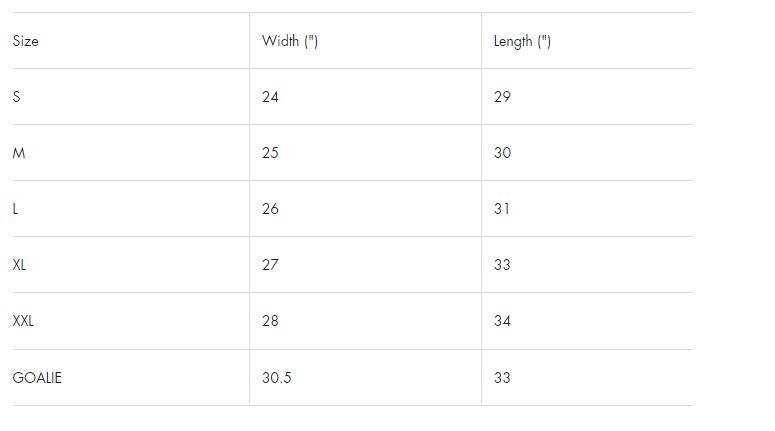The width and height of the screenshot is (775, 431).
Task: Click length value 34 for size XXL
Action: [x=502, y=321]
